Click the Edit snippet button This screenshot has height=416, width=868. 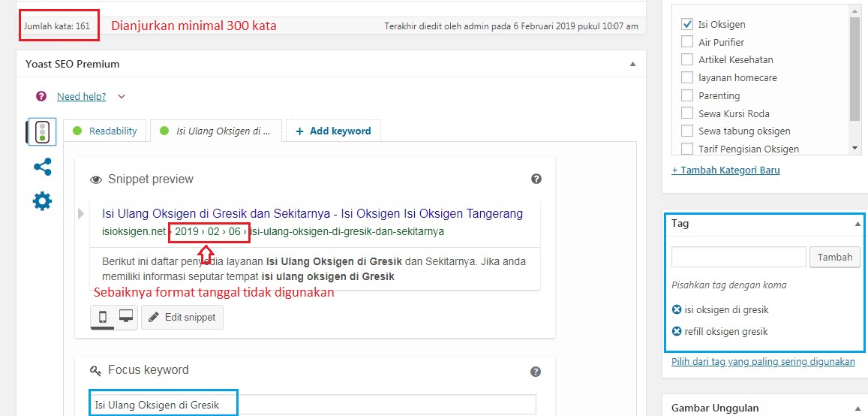(x=182, y=318)
